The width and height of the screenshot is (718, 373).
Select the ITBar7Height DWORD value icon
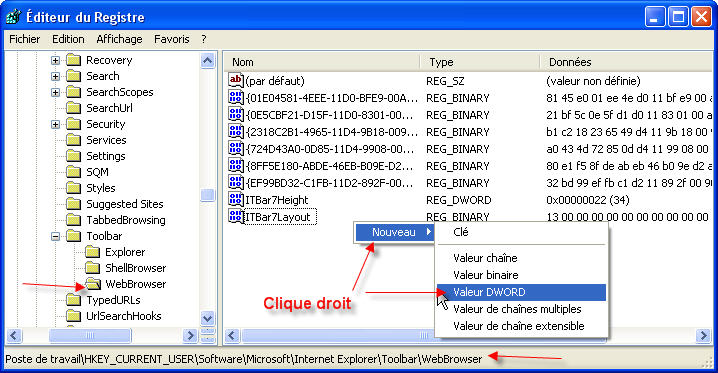coord(235,200)
